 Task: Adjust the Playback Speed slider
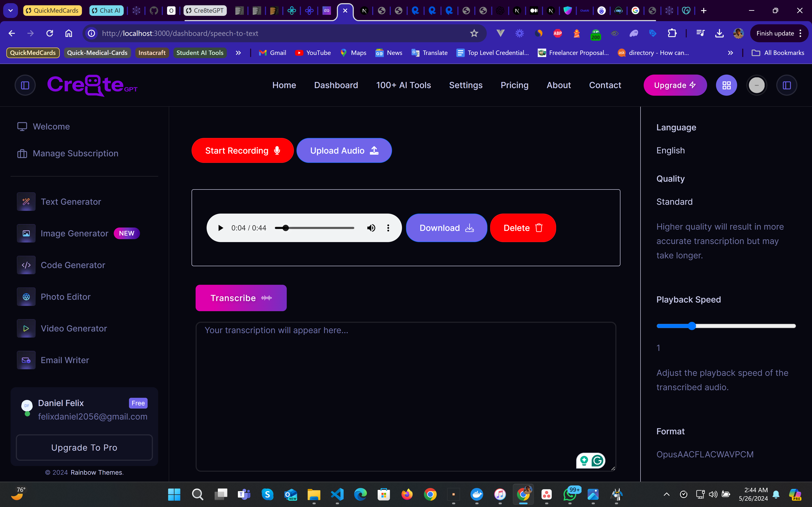click(692, 326)
